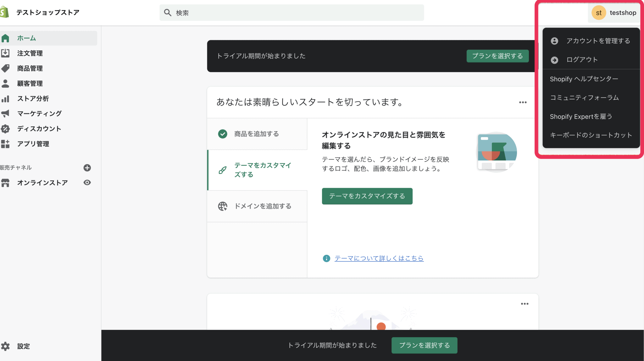This screenshot has width=644, height=361.
Task: Click inside the 検索 search field
Action: click(x=291, y=13)
